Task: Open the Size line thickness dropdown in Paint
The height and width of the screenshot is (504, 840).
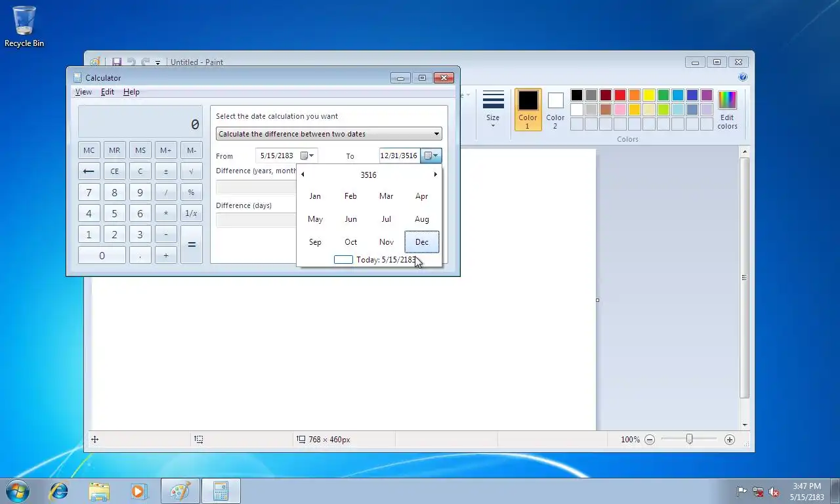Action: (493, 109)
